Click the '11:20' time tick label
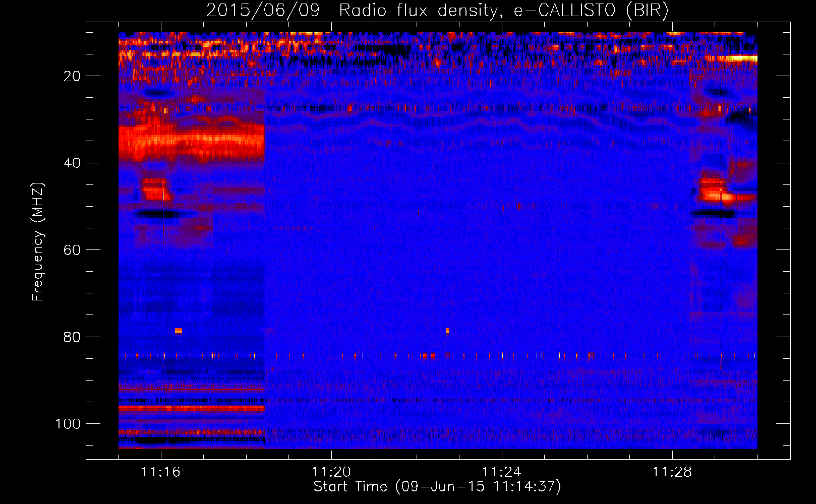Viewport: 816px width, 504px height. (331, 472)
